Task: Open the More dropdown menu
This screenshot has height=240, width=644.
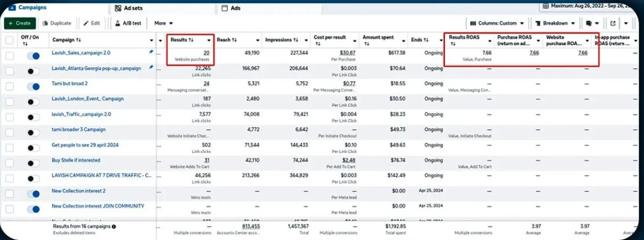Action: point(164,23)
